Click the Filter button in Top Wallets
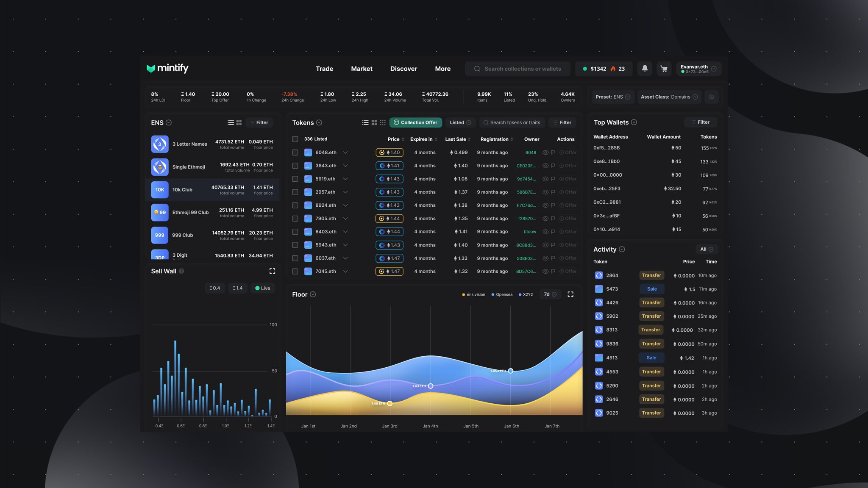This screenshot has width=868, height=488. click(700, 122)
